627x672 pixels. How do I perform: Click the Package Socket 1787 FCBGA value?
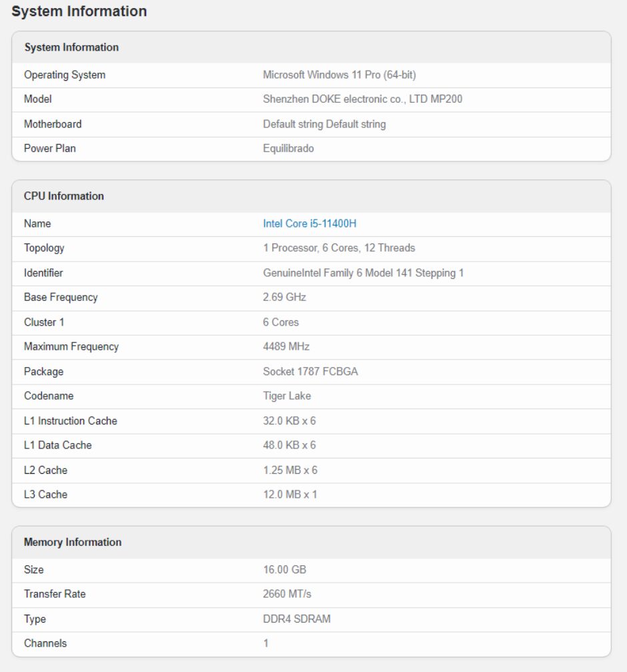point(311,372)
